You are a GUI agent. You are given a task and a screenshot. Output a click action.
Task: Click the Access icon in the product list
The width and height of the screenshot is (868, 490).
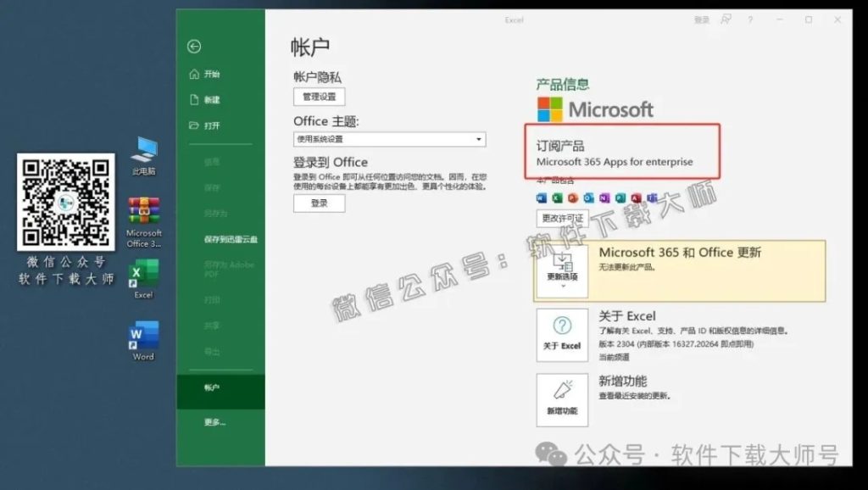637,198
